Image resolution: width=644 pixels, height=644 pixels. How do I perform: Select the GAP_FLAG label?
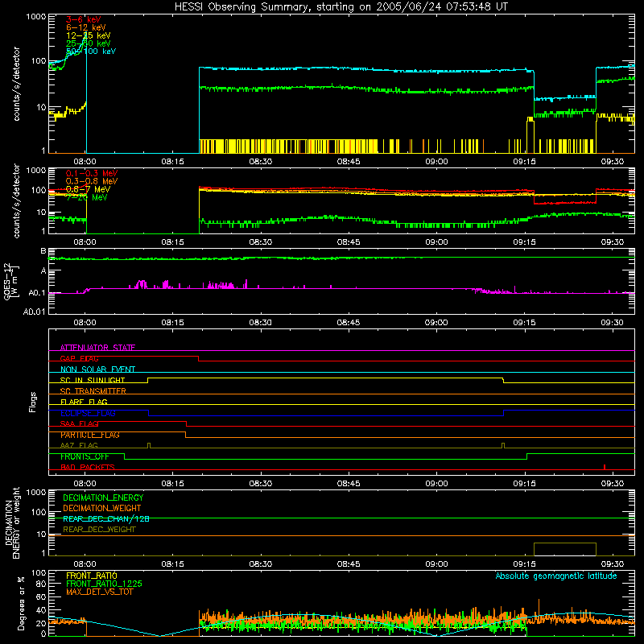[79, 358]
